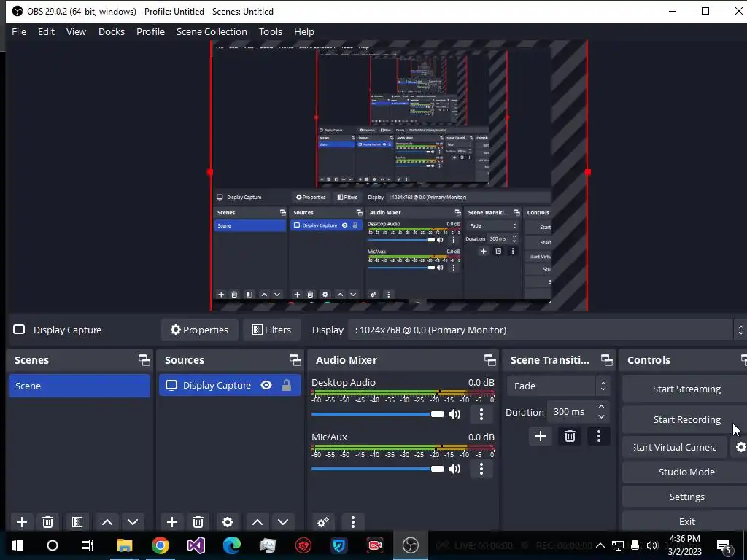Increase transition duration with up arrow
Screen dimensions: 747x560
click(x=601, y=407)
